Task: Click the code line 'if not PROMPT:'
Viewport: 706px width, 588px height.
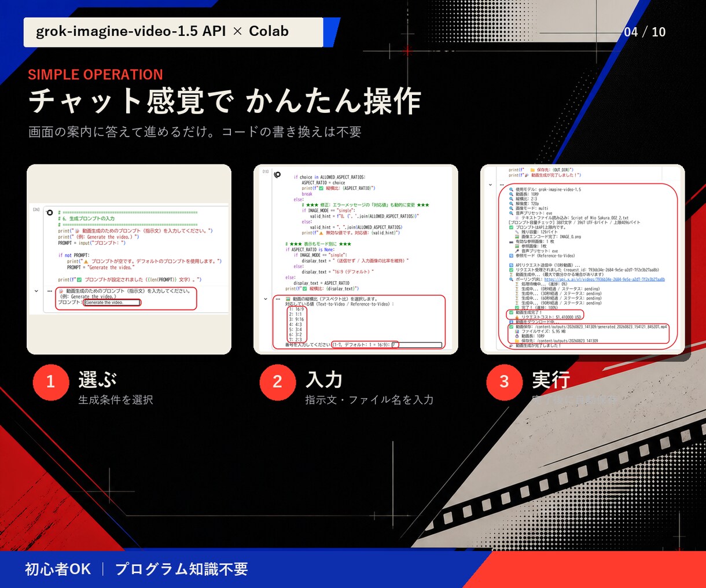Action: pyautogui.click(x=73, y=255)
